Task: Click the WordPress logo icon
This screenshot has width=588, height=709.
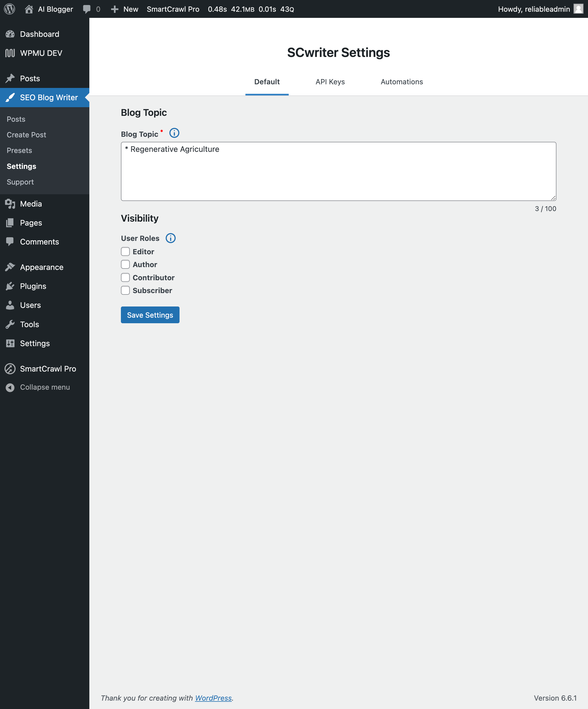Action: 9,9
